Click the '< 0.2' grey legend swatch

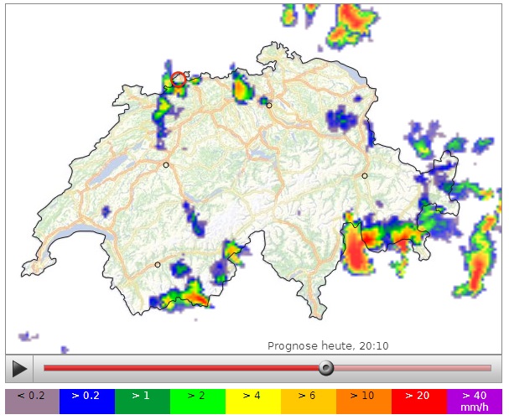[x=32, y=402]
